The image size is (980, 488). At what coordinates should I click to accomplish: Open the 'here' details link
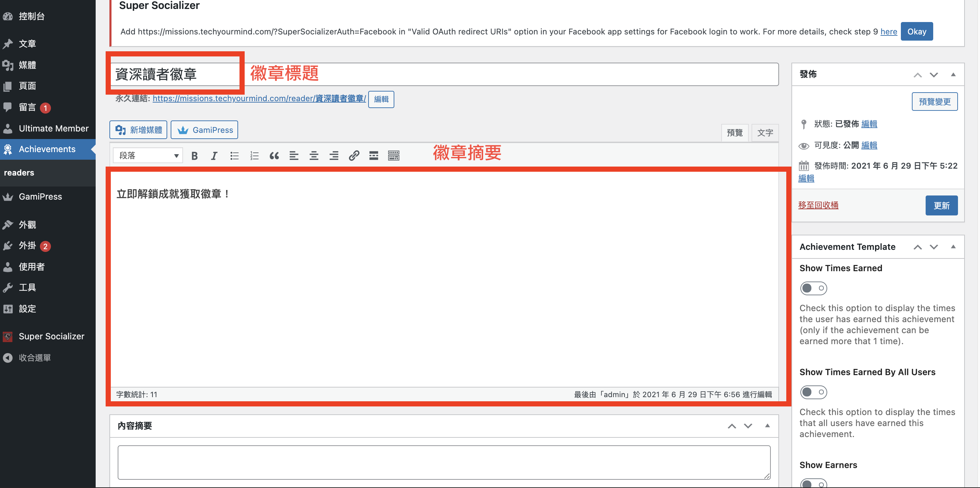(889, 32)
